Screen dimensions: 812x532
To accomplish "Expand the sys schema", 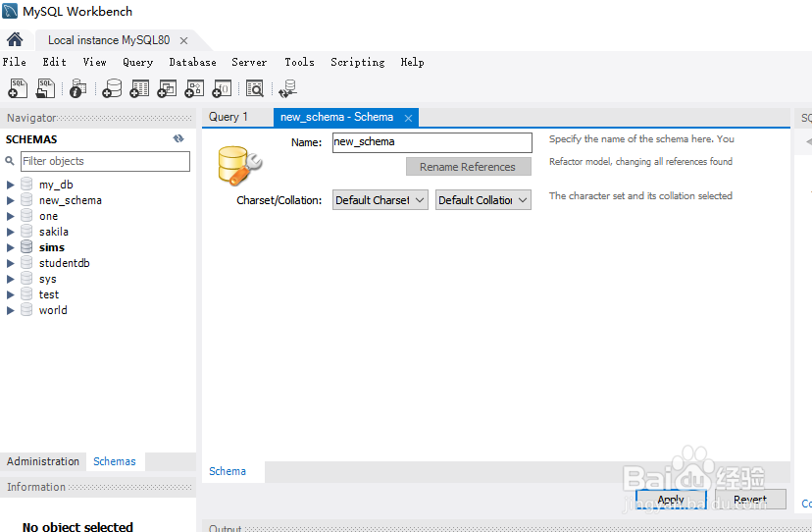I will click(11, 279).
